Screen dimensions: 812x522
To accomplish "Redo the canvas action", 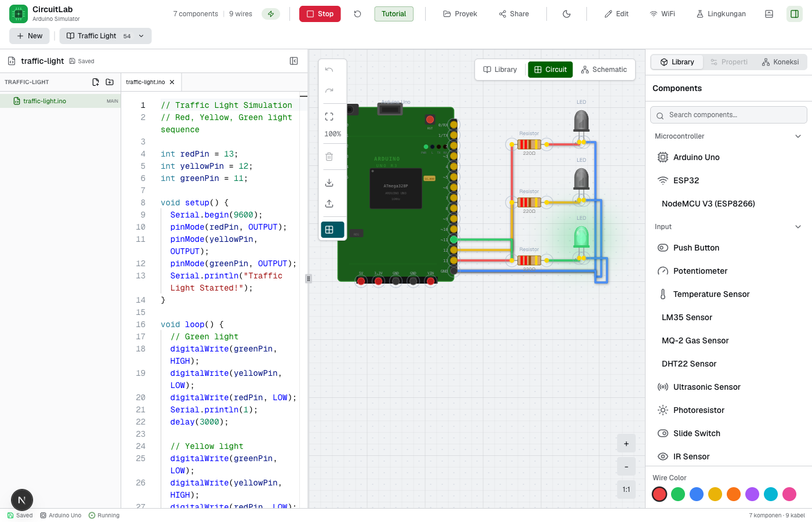I will (x=329, y=90).
